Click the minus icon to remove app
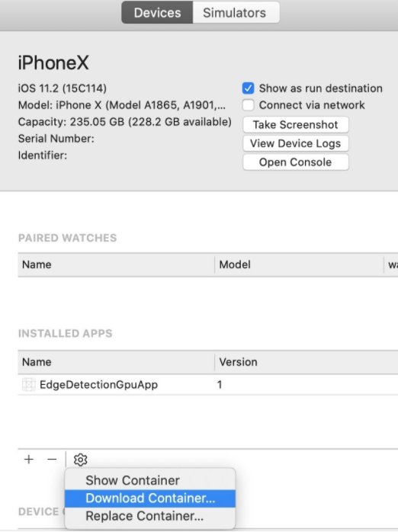The height and width of the screenshot is (532, 398). coord(52,460)
